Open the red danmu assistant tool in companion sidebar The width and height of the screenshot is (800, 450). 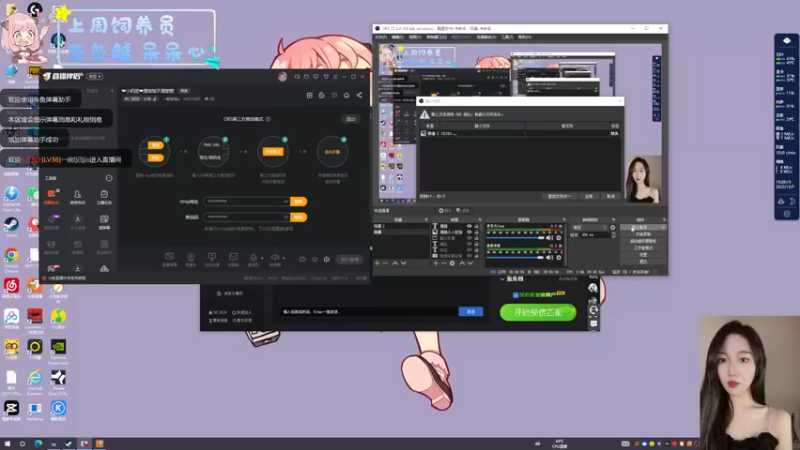tap(52, 196)
